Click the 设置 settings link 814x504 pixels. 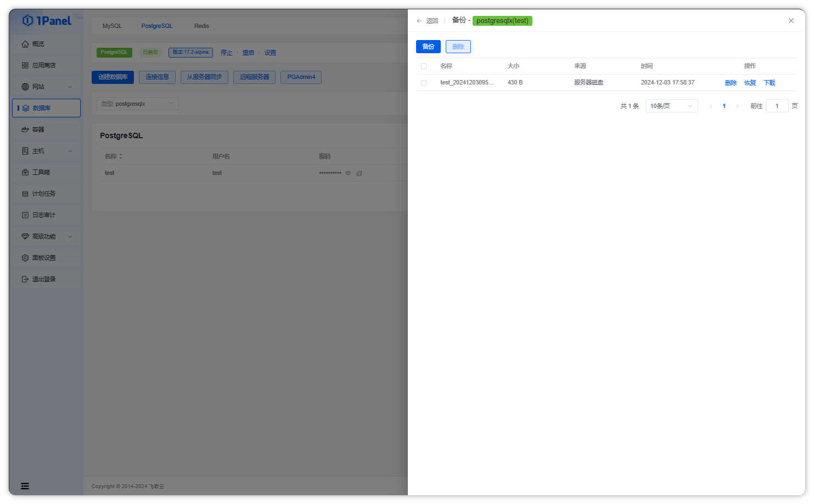point(270,53)
